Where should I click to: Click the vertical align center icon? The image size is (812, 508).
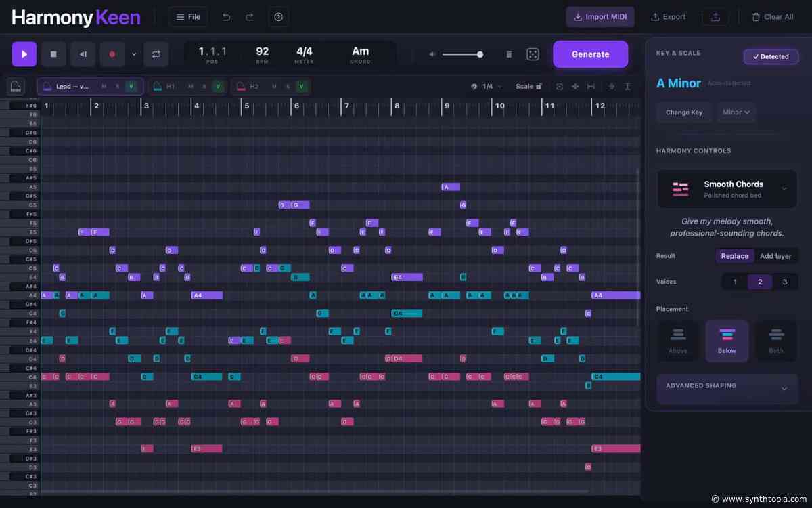coord(612,87)
